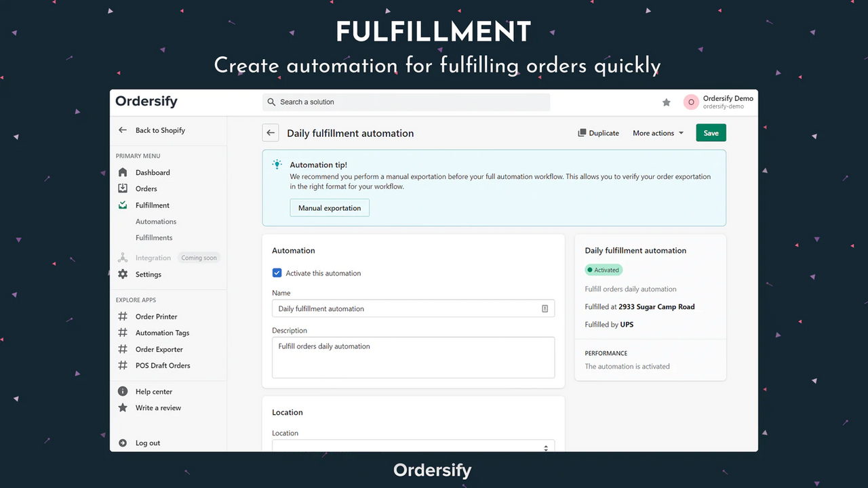Click the back arrow beside Daily fulfillment automation
868x488 pixels.
(x=271, y=133)
